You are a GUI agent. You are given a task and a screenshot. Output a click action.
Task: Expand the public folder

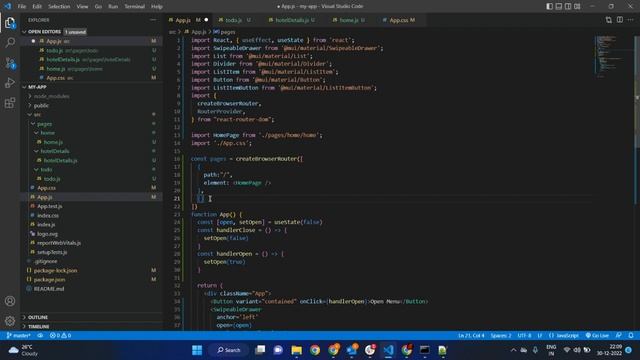click(41, 105)
